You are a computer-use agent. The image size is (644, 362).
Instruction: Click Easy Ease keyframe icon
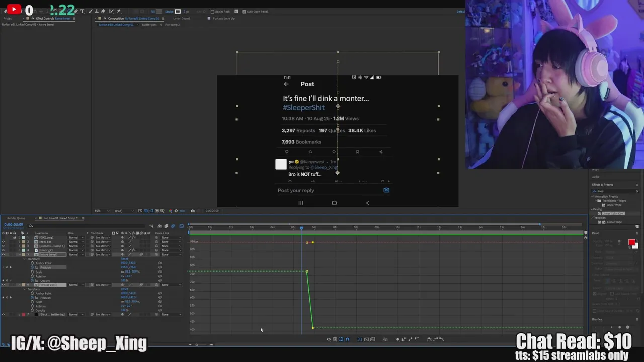(429, 339)
